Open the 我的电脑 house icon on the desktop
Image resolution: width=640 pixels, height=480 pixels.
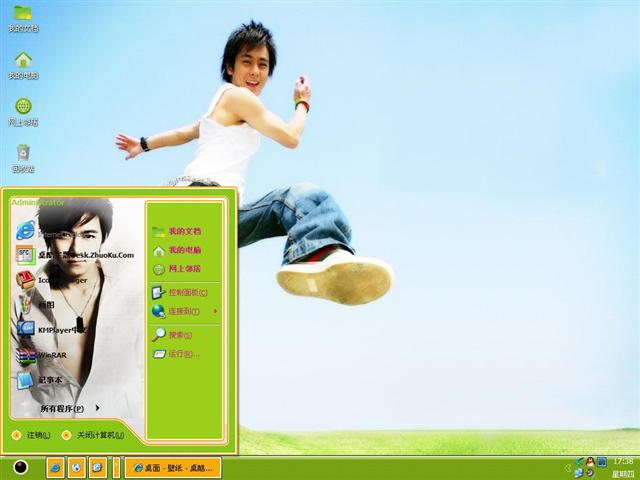pyautogui.click(x=23, y=65)
